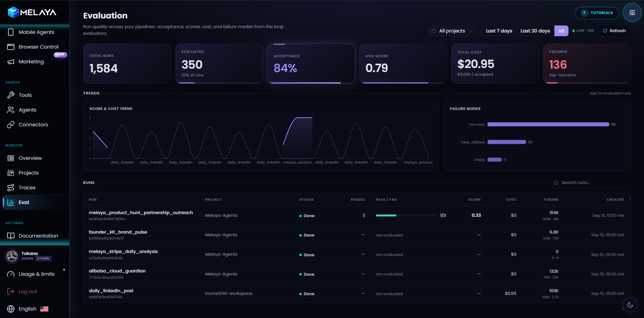The image size is (644, 318).
Task: Sort by the Cost column header
Action: point(511,200)
